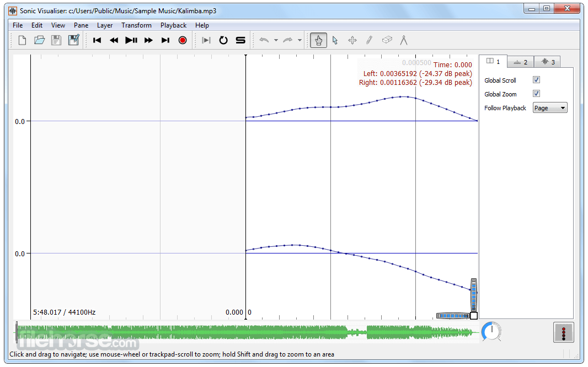Open the Help menu
This screenshot has width=588, height=367.
[x=202, y=25]
